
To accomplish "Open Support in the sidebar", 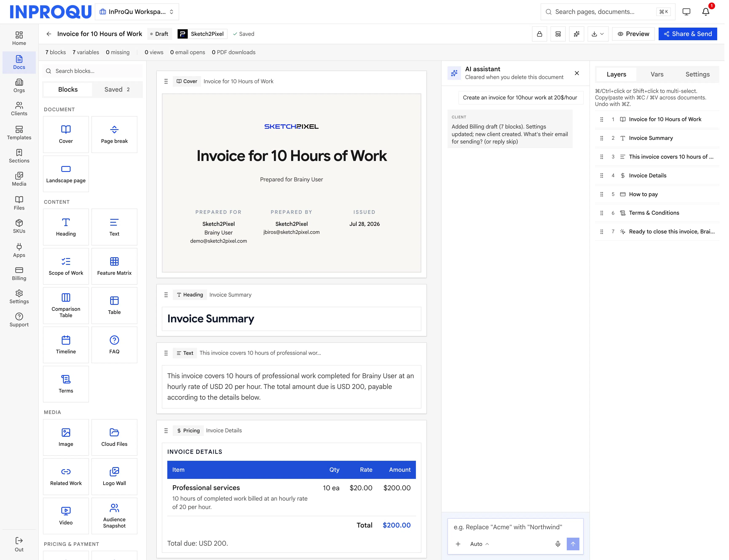I will (19, 320).
